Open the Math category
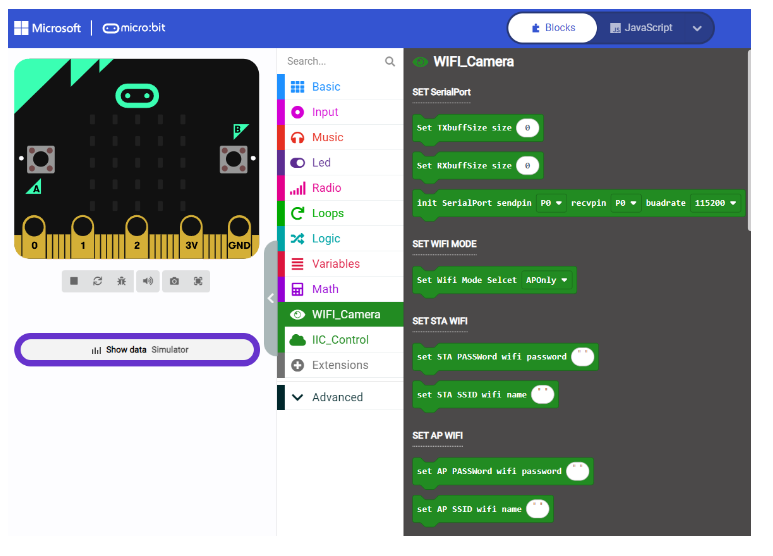Image resolution: width=773 pixels, height=556 pixels. (x=340, y=289)
